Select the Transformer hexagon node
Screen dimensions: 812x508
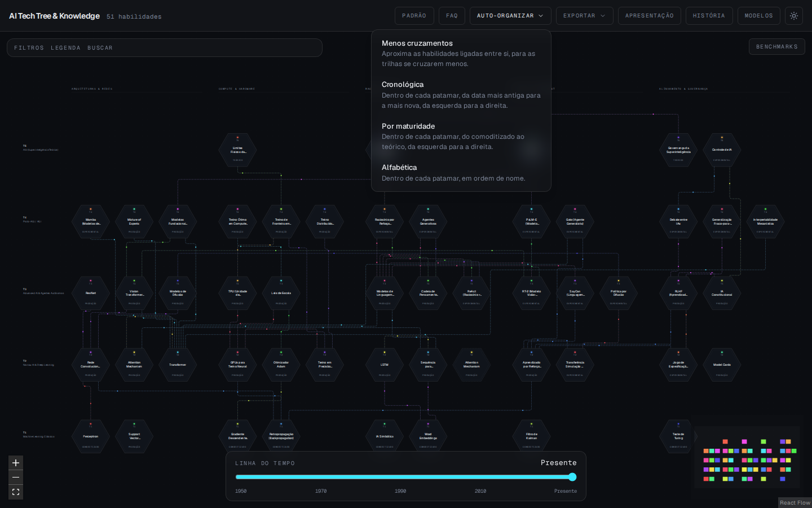coord(178,365)
